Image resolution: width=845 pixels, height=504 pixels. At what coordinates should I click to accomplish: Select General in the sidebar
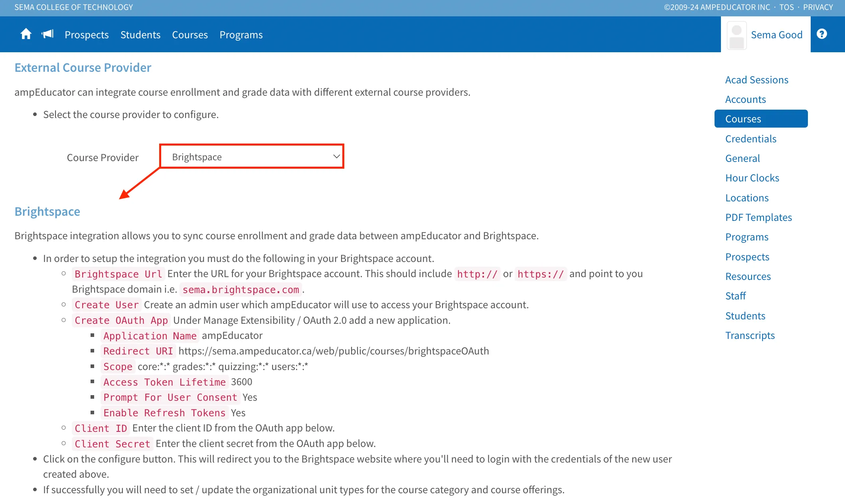tap(742, 158)
